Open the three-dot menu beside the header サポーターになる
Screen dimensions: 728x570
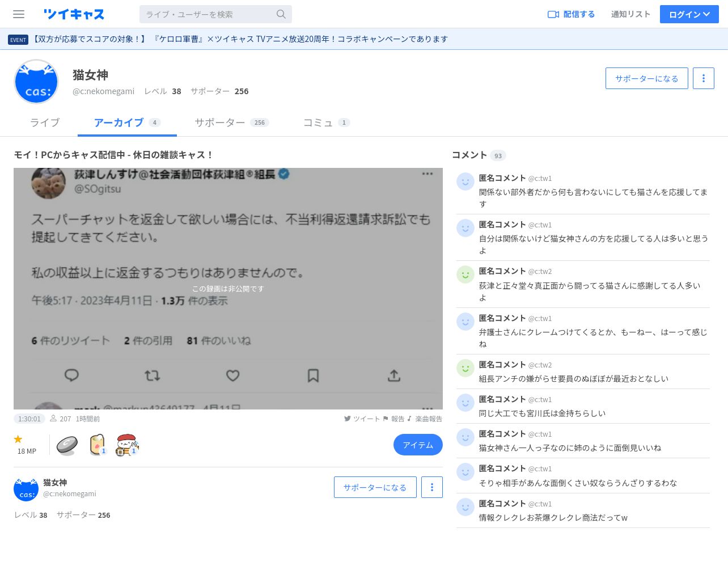tap(704, 78)
